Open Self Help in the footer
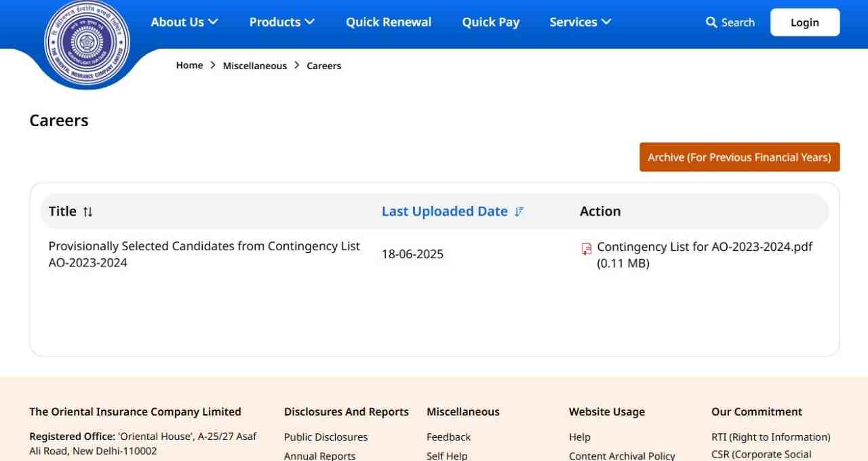The width and height of the screenshot is (868, 461). (x=447, y=456)
